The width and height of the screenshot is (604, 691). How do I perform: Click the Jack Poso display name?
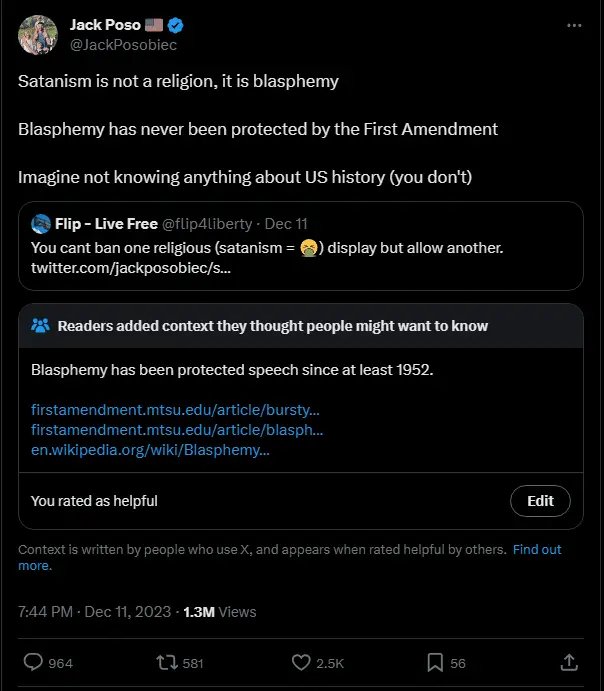point(104,25)
